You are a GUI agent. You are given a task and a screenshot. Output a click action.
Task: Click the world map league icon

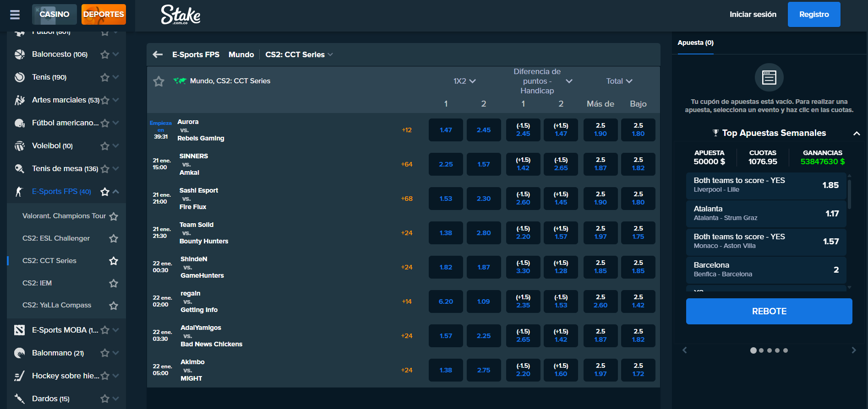click(180, 81)
